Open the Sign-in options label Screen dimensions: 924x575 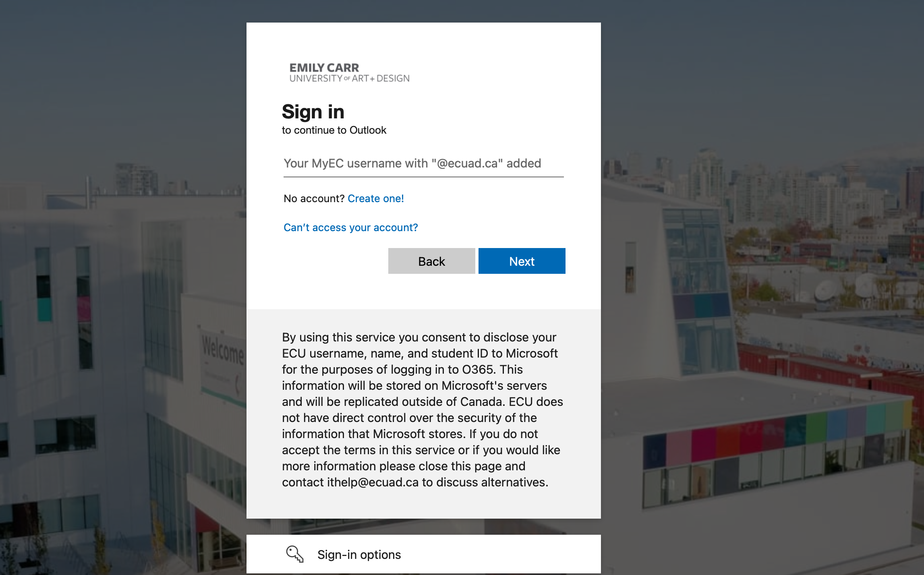359,554
